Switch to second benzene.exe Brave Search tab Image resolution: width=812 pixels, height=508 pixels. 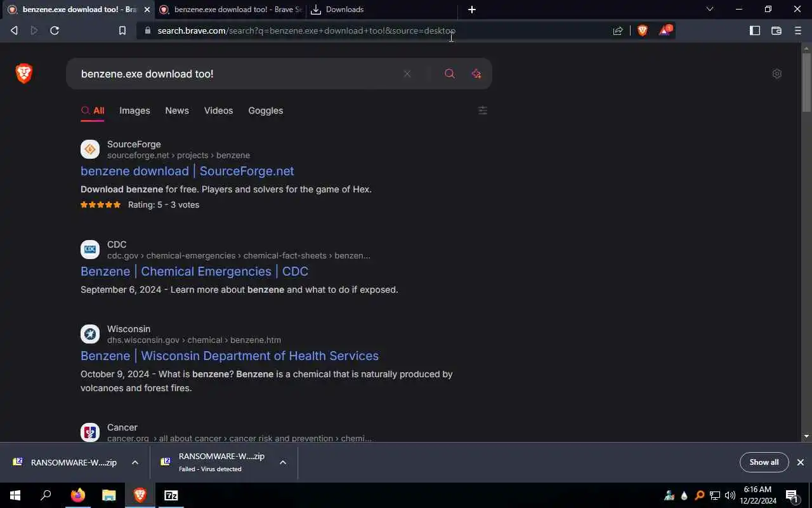pos(230,10)
